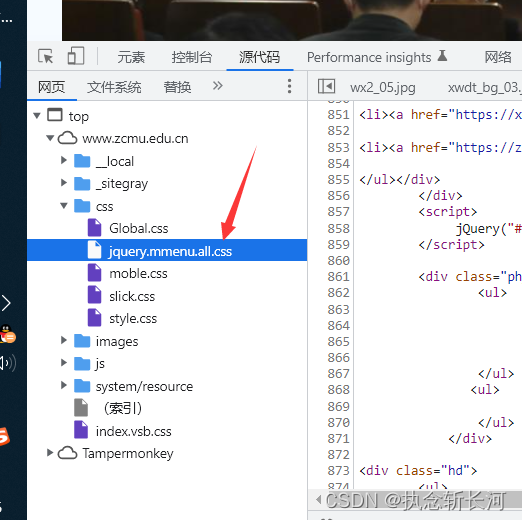Click the _sitegray folder icon

tap(82, 183)
